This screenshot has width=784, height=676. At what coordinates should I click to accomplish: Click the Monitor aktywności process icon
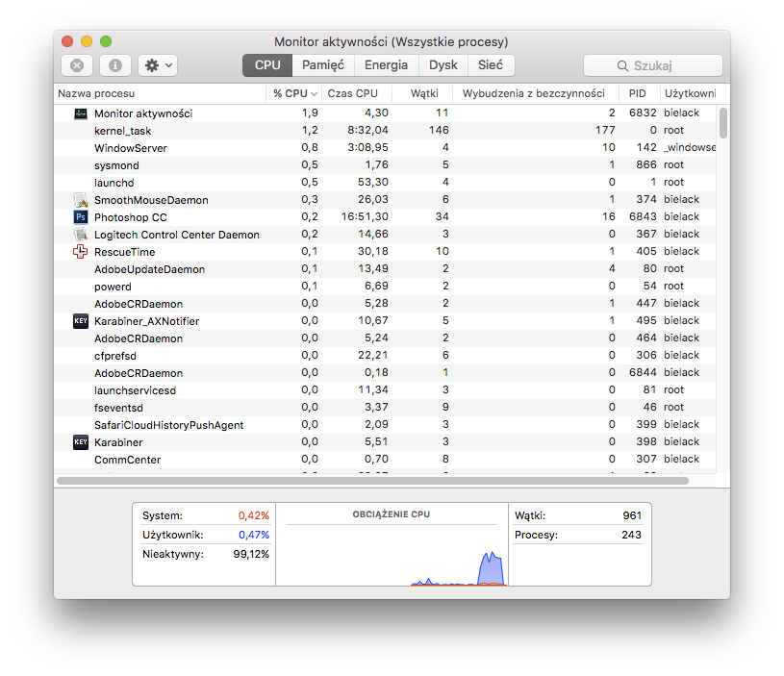tap(81, 113)
